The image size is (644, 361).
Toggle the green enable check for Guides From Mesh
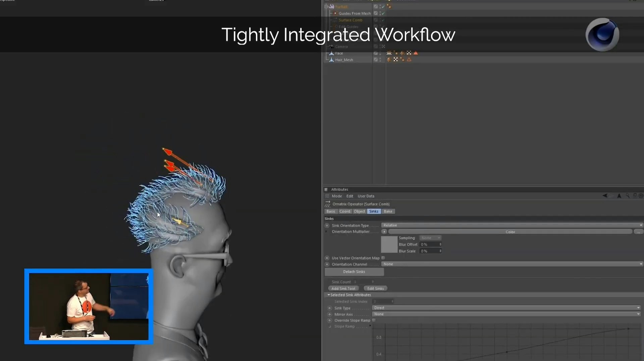(383, 13)
